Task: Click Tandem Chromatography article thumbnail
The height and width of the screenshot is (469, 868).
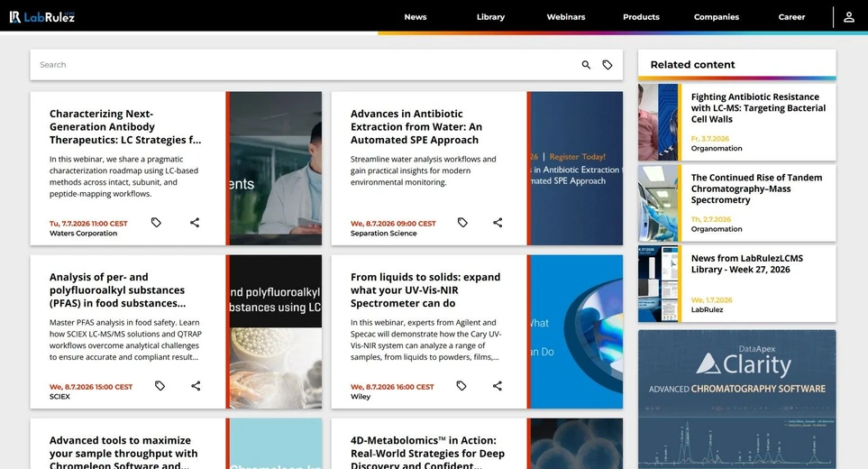Action: [658, 203]
